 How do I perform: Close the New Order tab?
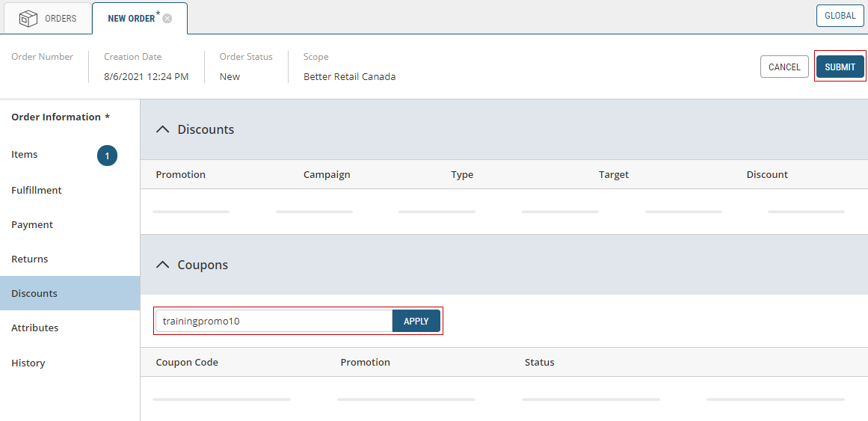coord(167,19)
